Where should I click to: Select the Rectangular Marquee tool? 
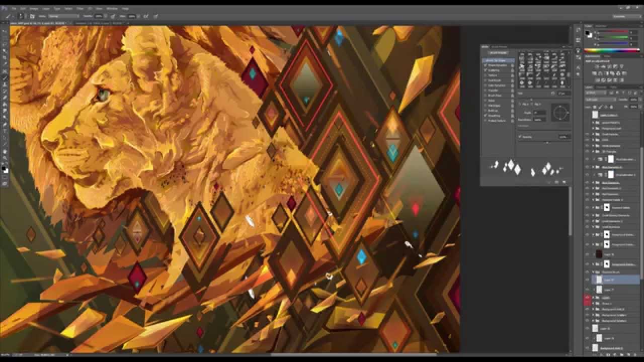tap(5, 38)
